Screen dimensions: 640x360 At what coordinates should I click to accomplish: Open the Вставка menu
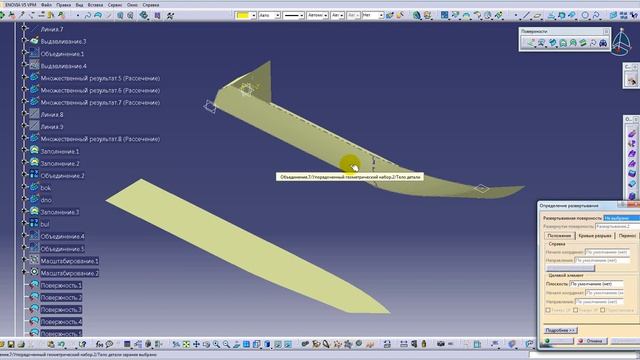[x=96, y=5]
